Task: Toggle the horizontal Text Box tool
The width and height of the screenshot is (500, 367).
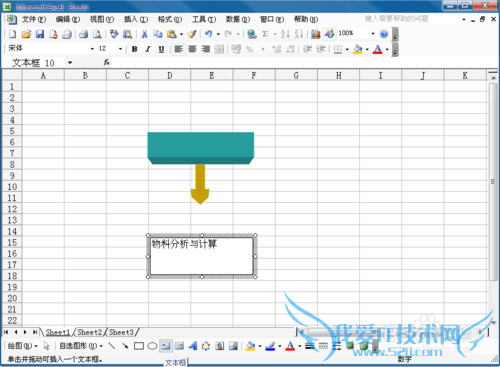Action: click(x=166, y=346)
